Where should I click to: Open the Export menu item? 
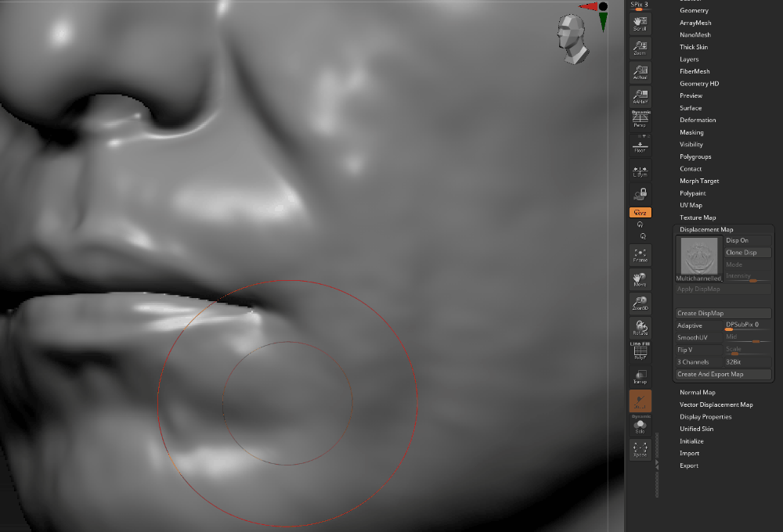pos(689,465)
